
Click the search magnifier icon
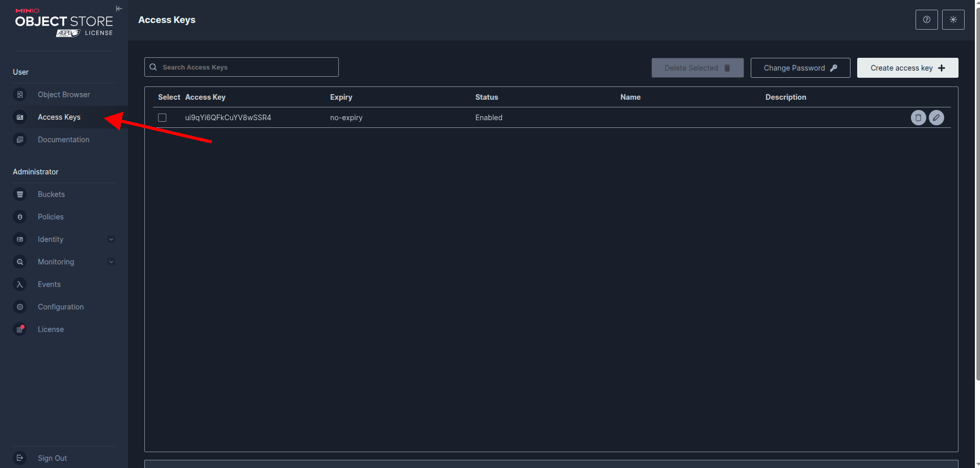tap(153, 67)
